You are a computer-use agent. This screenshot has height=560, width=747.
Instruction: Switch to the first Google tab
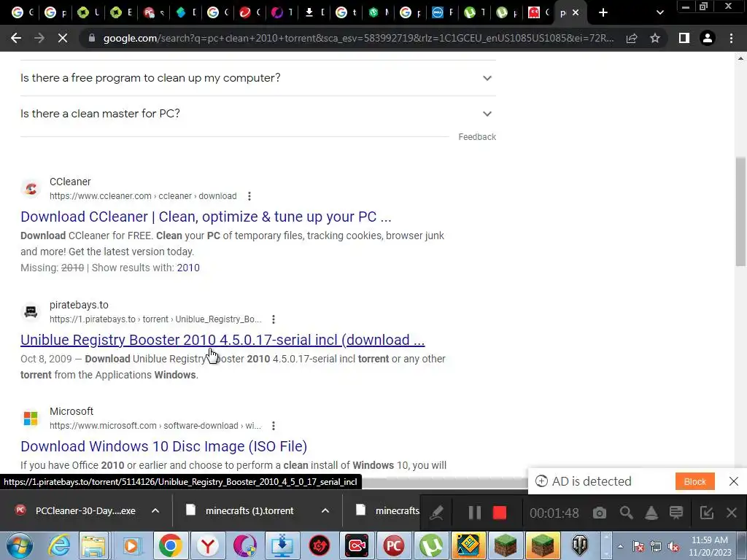[22, 12]
